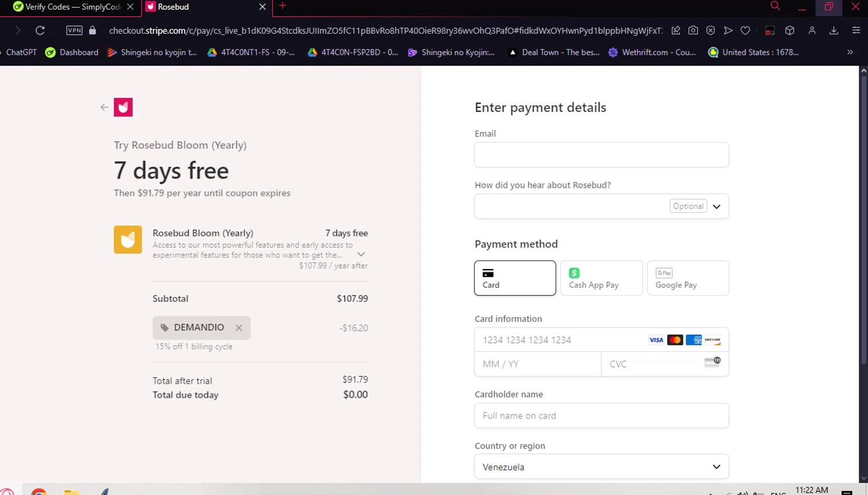Expand the Rosebud Bloom description chevron

tap(361, 254)
